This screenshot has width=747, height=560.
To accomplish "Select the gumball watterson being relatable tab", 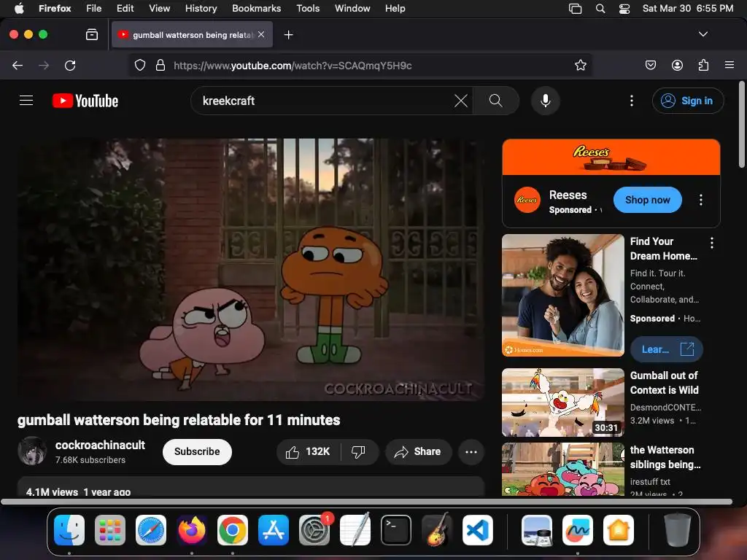I will [x=192, y=34].
